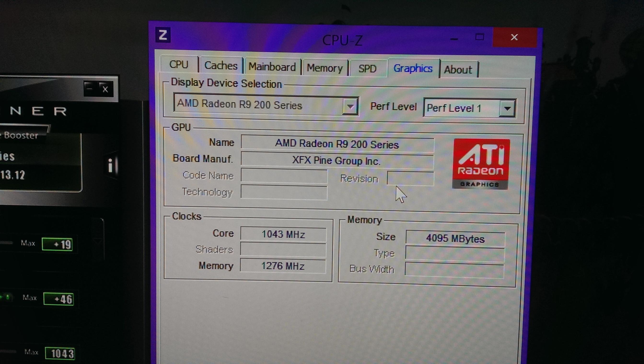Close the CPU-Z window
Viewport: 644px width, 364px height.
pyautogui.click(x=514, y=37)
